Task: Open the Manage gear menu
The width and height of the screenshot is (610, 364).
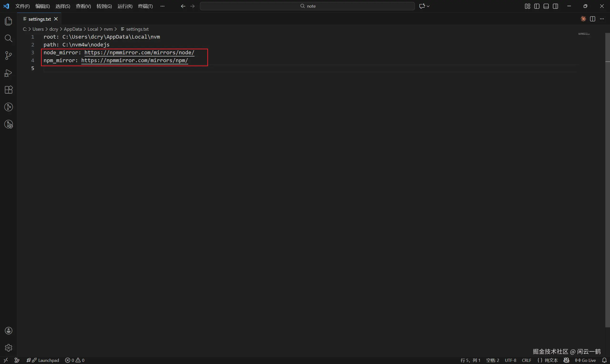Action: pyautogui.click(x=8, y=348)
